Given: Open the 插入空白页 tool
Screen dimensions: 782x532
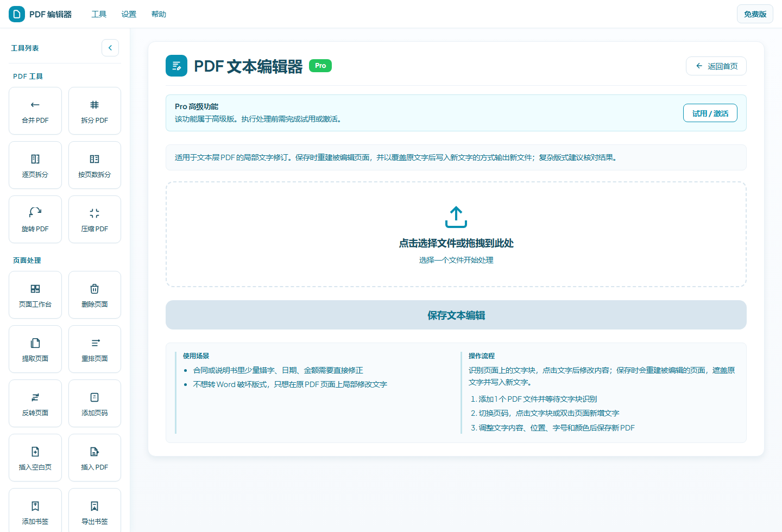Looking at the screenshot, I should 35,458.
